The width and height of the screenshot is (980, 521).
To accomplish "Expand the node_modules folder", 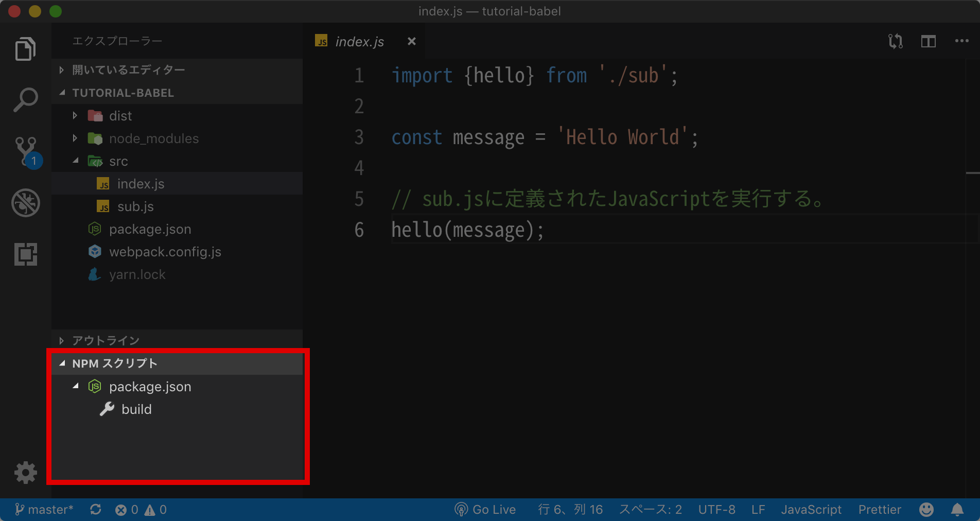I will coord(153,138).
